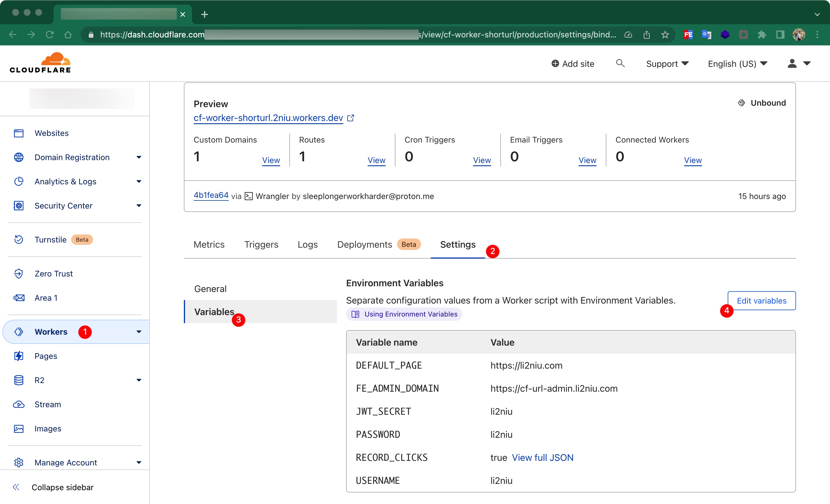Screen dimensions: 830x504
Task: Click the Security Center icon
Action: (x=18, y=206)
